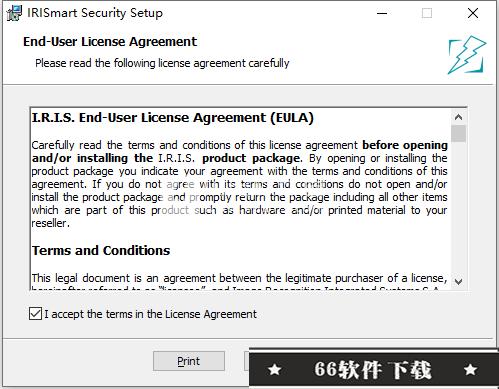The height and width of the screenshot is (389, 499).
Task: Click the partially hidden button beside Print
Action: (247, 361)
